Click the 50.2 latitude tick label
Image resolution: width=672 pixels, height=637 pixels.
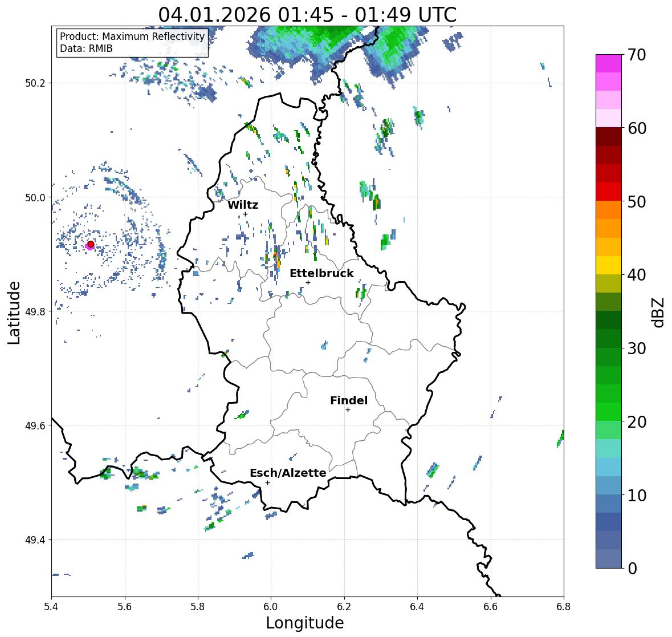point(35,83)
